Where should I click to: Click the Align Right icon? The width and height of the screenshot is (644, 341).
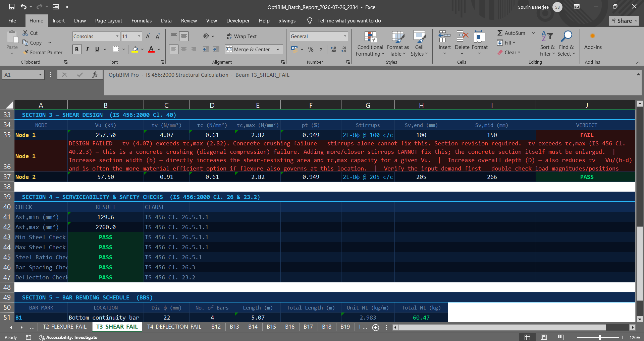194,49
